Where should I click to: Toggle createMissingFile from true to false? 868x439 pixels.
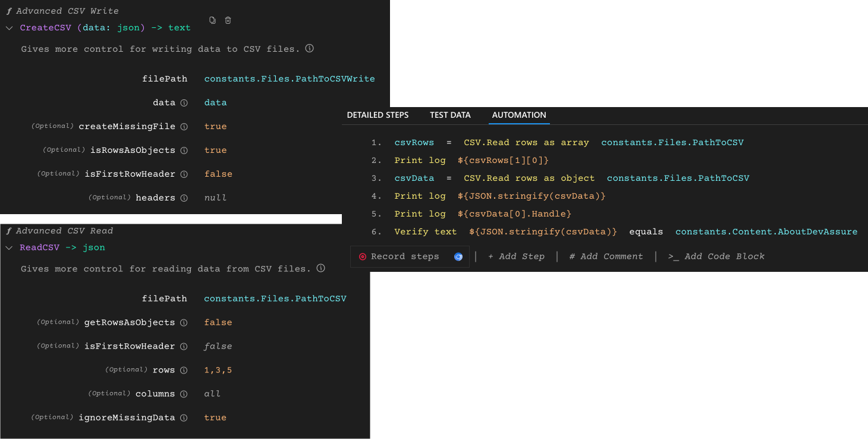(215, 126)
